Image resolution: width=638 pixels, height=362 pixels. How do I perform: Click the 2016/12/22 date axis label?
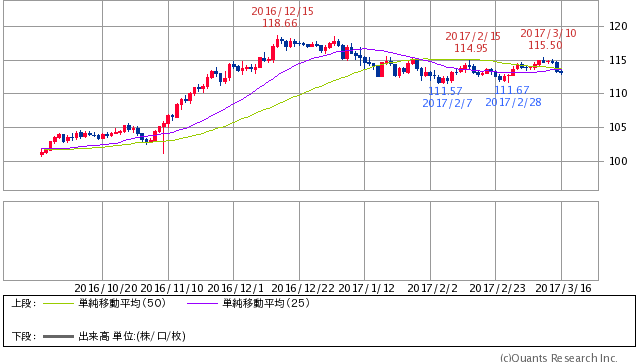pos(303,288)
